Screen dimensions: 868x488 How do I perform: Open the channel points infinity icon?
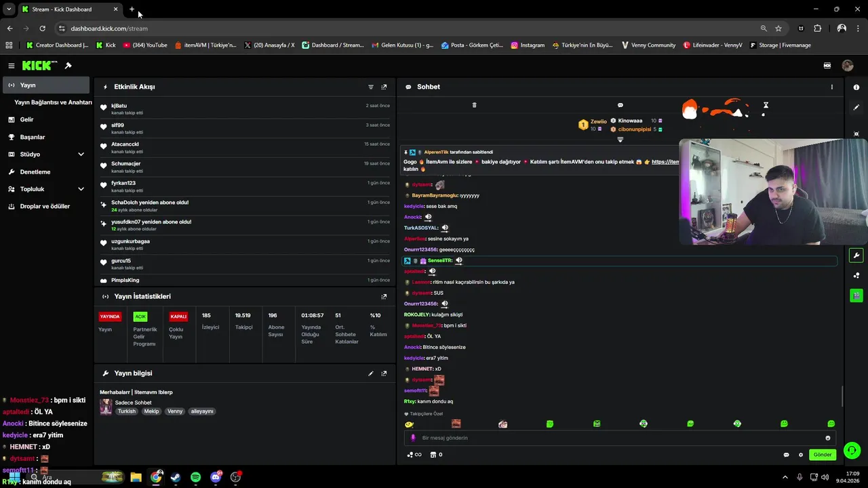[x=414, y=455]
